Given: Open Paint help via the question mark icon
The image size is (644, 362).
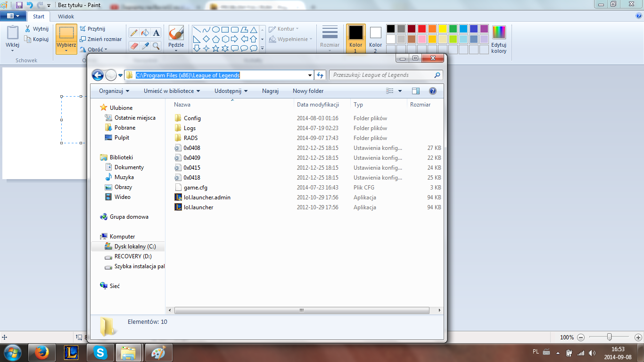Looking at the screenshot, I should [639, 16].
